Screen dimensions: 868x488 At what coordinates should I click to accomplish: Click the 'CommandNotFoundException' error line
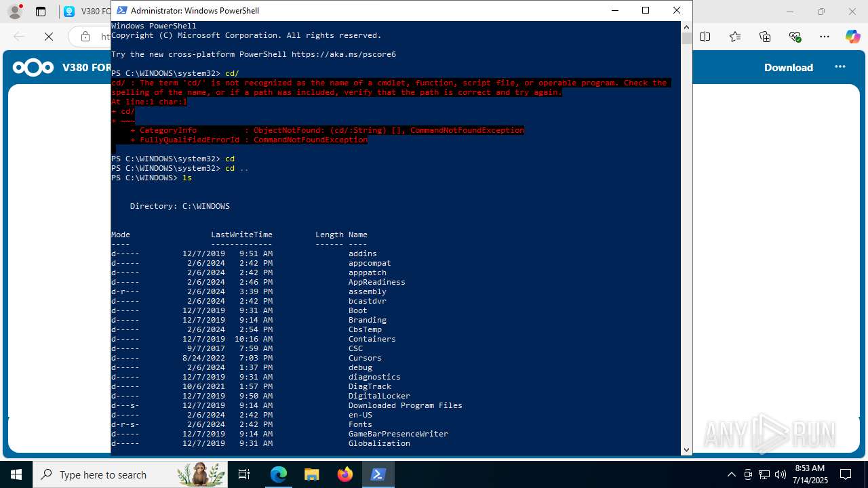[249, 140]
